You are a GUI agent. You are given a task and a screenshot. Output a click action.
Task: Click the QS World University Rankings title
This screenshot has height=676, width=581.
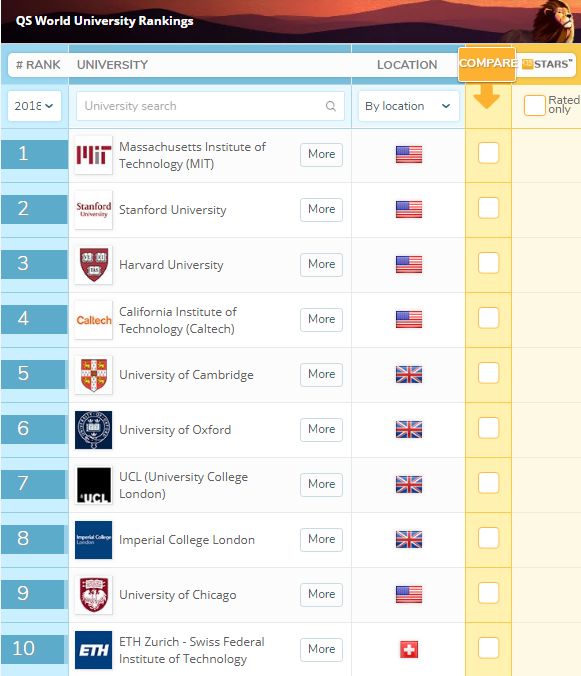click(104, 21)
